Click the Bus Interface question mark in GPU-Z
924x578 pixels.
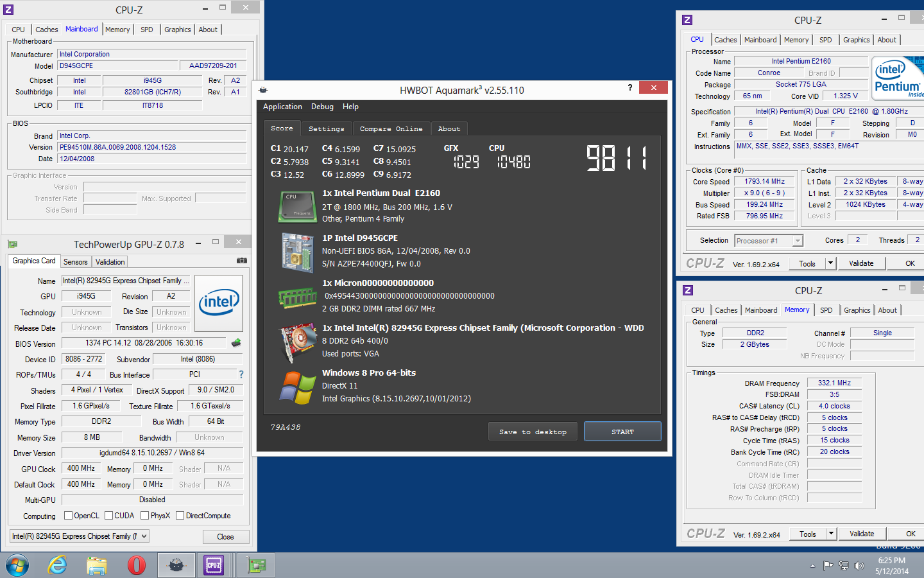[x=241, y=374]
